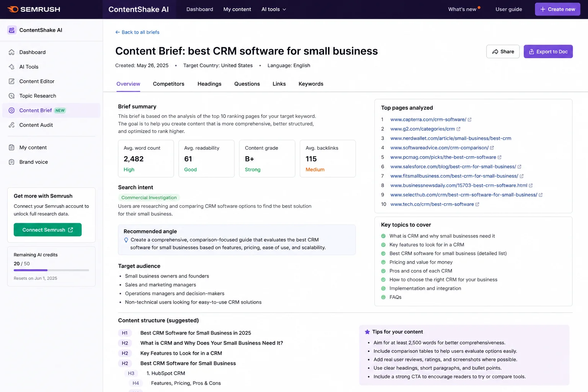Click green check beside FAQs topic
The image size is (588, 392).
(383, 297)
